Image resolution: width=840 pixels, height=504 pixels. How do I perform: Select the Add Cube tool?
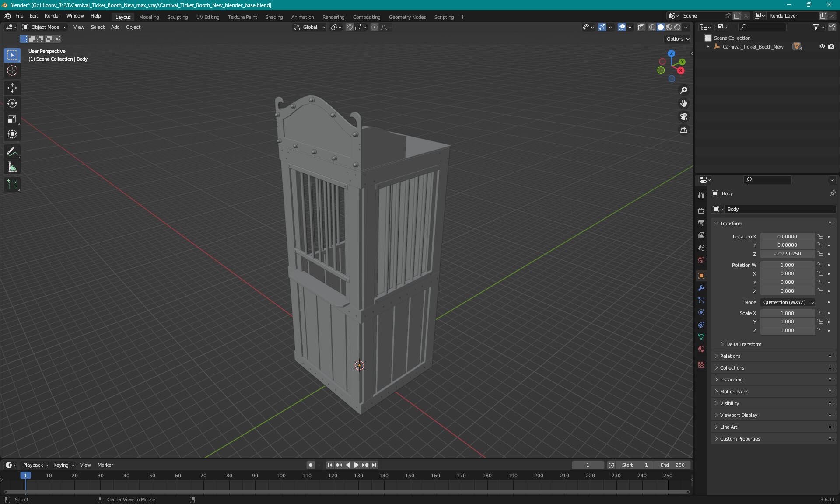click(12, 185)
